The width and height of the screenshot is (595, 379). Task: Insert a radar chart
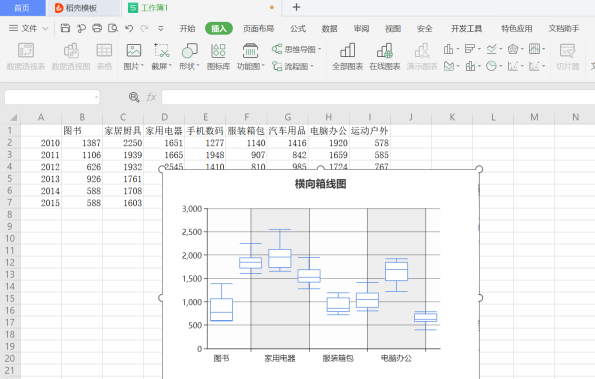[513, 49]
